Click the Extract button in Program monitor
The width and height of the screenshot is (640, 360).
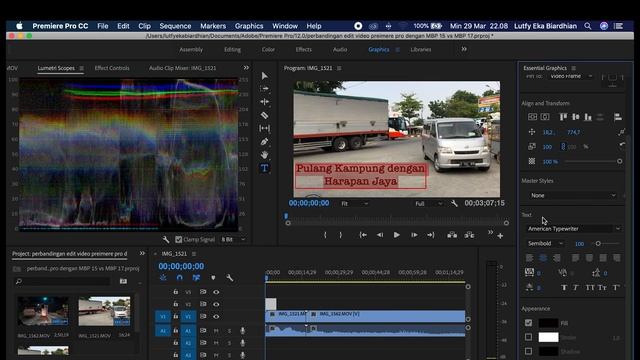point(469,235)
